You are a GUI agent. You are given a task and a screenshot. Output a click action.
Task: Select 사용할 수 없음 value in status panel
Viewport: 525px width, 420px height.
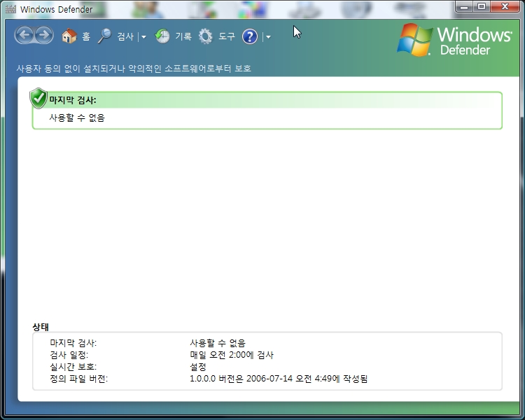click(218, 342)
